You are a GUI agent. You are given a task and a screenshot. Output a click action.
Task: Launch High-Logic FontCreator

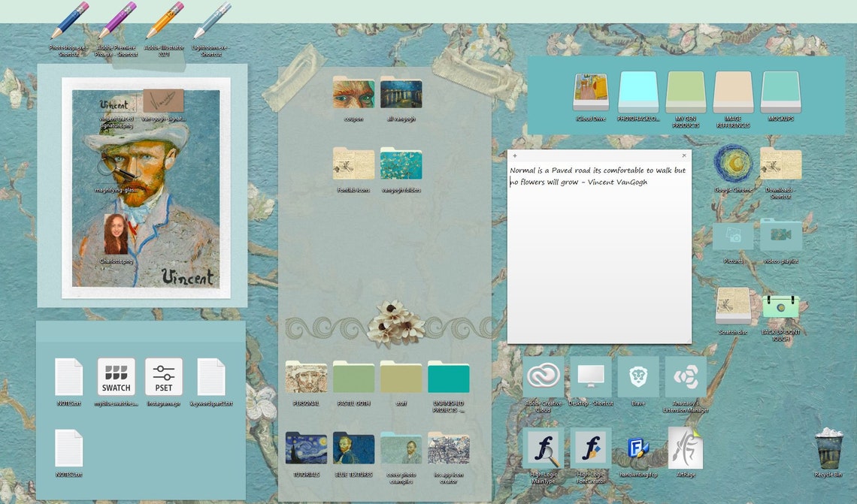point(591,449)
